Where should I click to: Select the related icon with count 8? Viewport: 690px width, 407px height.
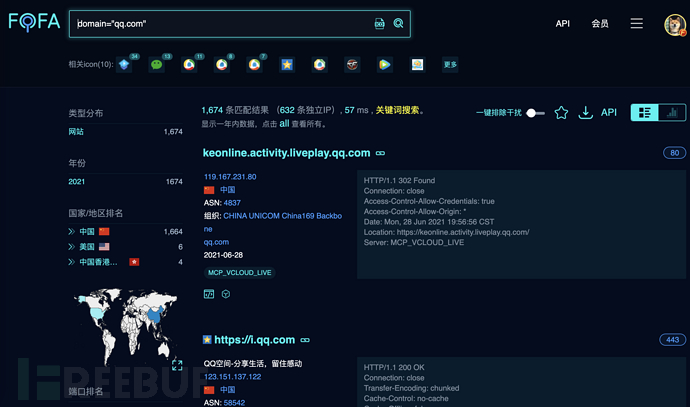(222, 65)
